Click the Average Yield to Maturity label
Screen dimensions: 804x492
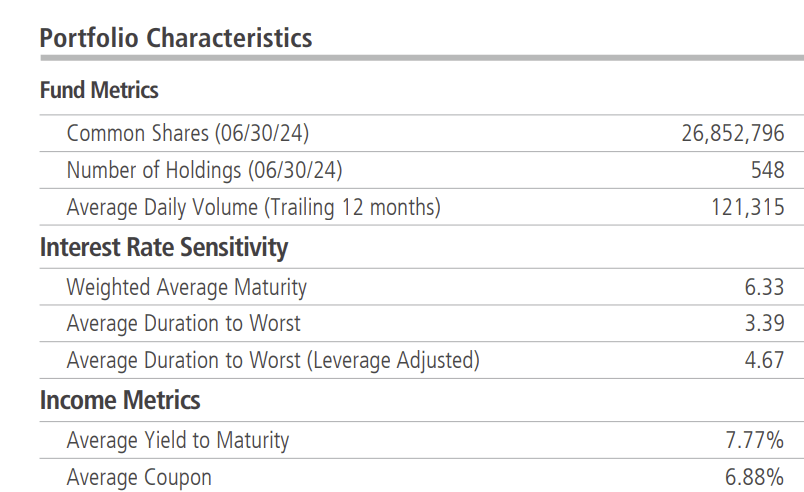tap(178, 440)
